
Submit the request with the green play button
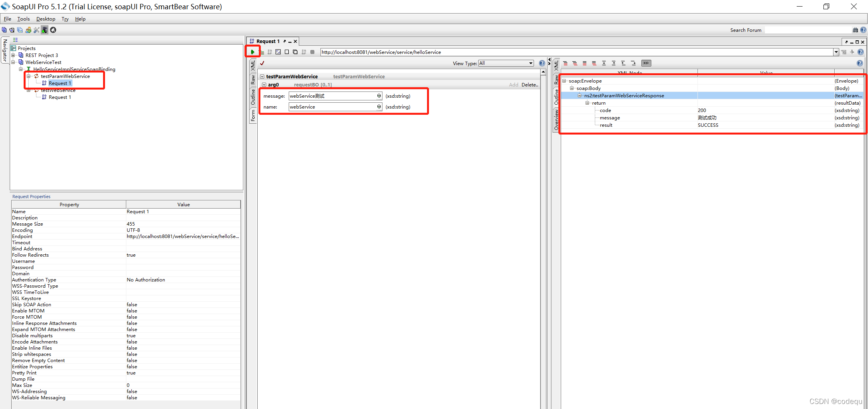pos(253,52)
